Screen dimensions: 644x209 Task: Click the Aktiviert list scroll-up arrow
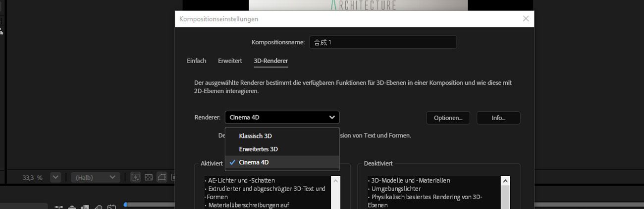(336, 181)
